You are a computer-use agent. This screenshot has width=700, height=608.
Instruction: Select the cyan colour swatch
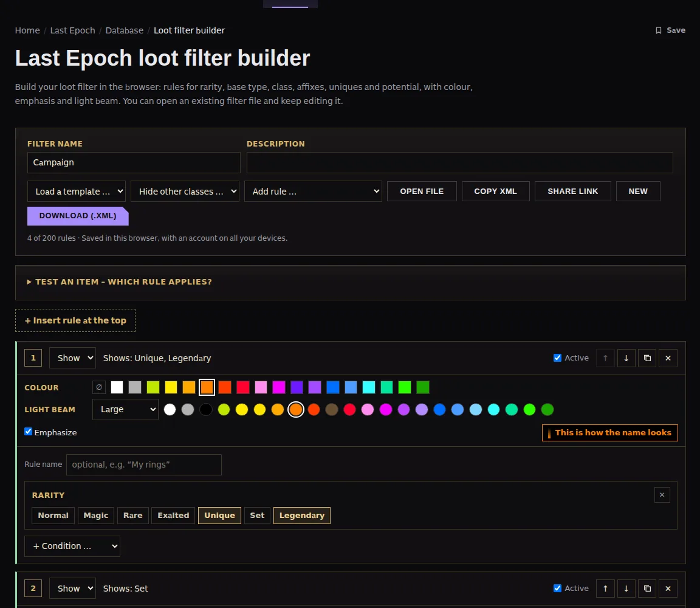click(x=369, y=387)
